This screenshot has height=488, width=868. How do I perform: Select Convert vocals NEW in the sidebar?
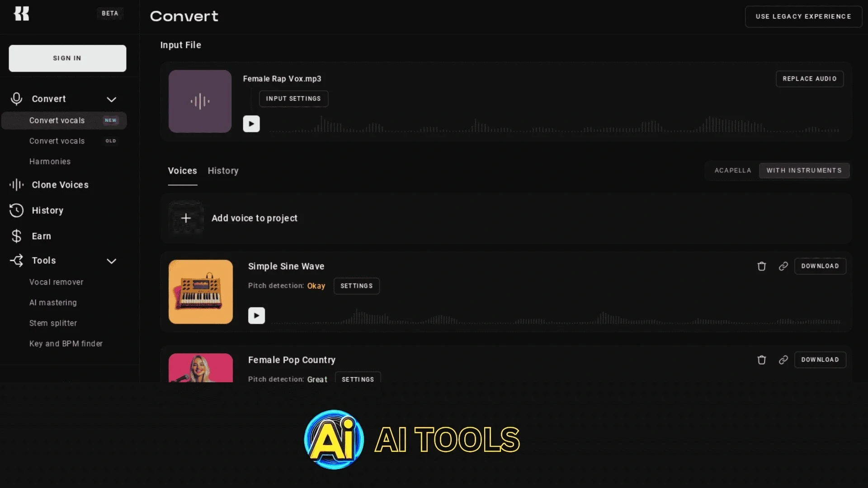(x=57, y=120)
